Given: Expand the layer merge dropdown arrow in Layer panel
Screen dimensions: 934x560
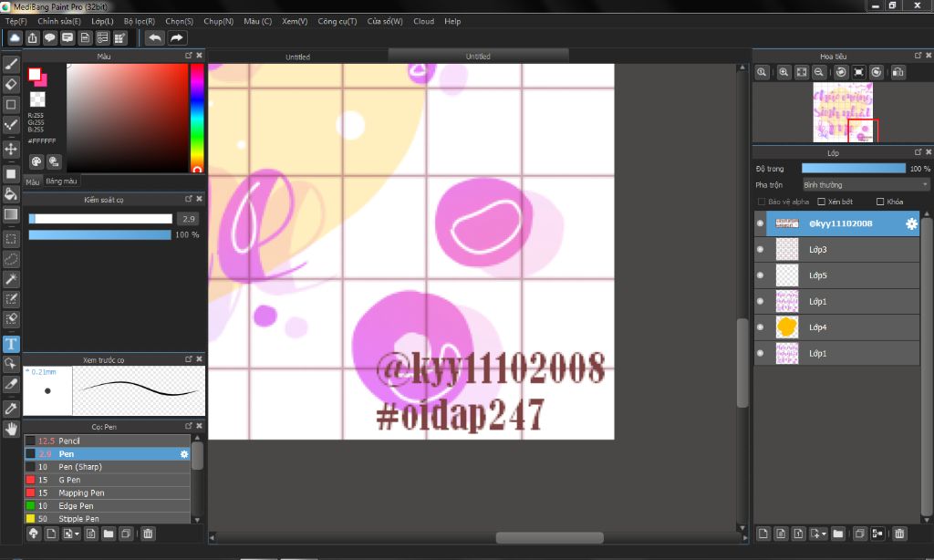Looking at the screenshot, I should [x=824, y=534].
